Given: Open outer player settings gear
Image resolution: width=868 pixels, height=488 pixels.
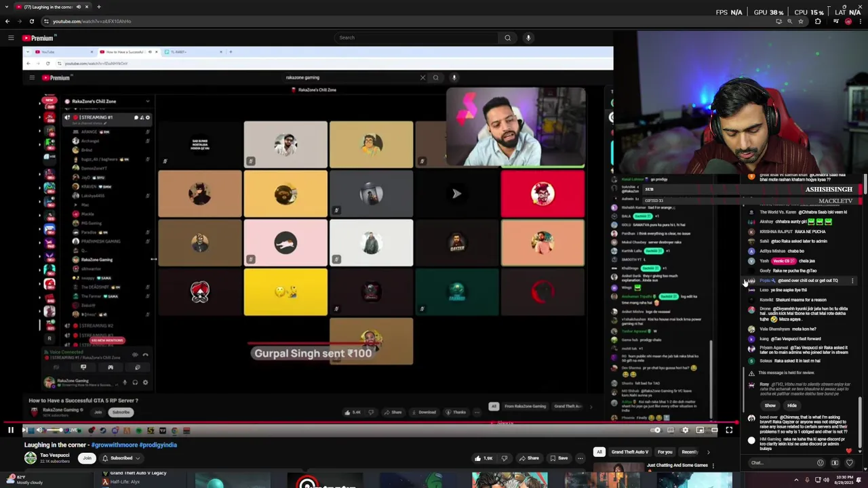Looking at the screenshot, I should pos(685,430).
